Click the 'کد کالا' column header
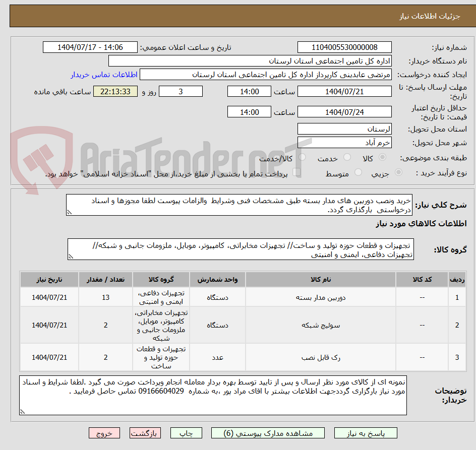Screen dimensions: 476x450 coord(422,280)
